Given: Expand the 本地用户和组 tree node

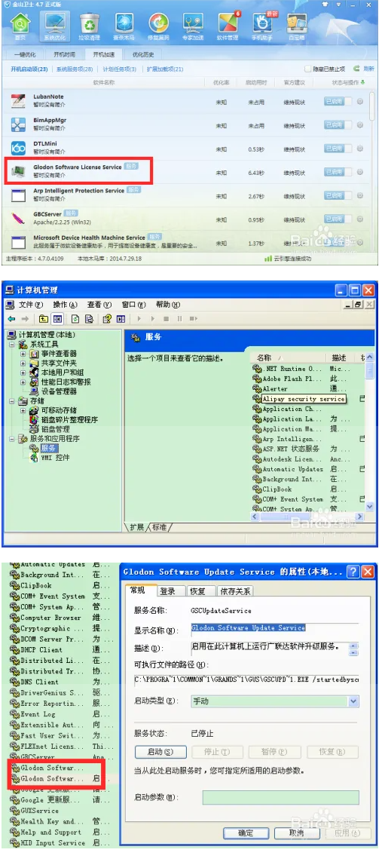Looking at the screenshot, I should (23, 373).
